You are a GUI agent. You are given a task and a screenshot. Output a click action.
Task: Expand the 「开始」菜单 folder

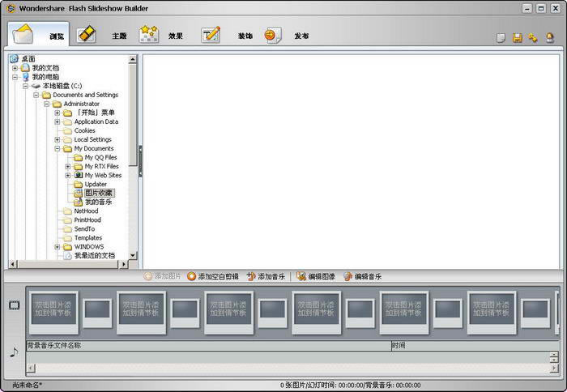[58, 113]
